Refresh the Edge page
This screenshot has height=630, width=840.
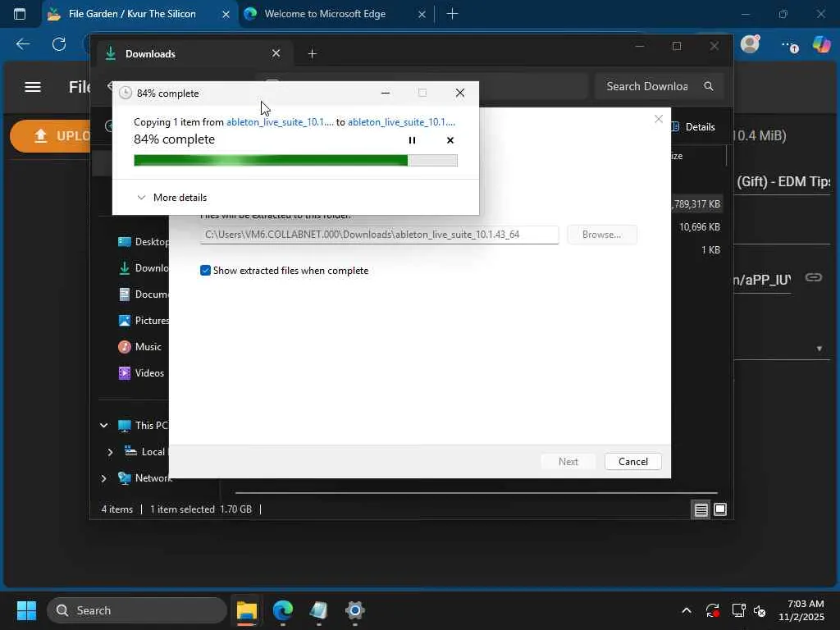[x=59, y=44]
